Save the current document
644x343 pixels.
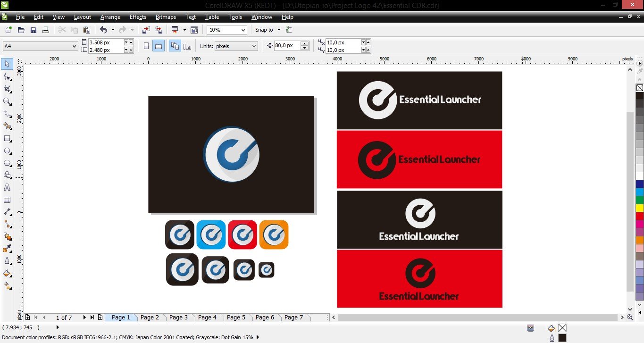pos(33,30)
